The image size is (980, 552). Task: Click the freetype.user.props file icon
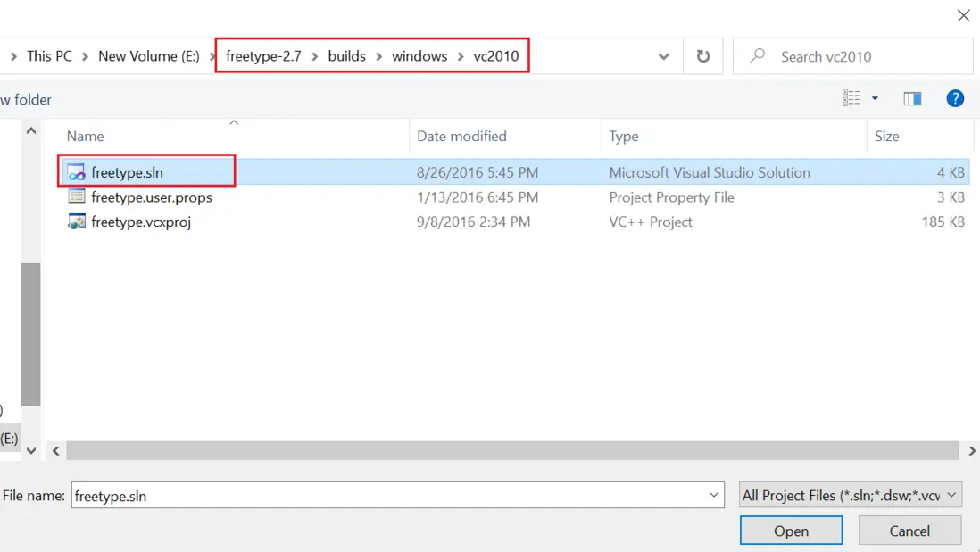76,197
